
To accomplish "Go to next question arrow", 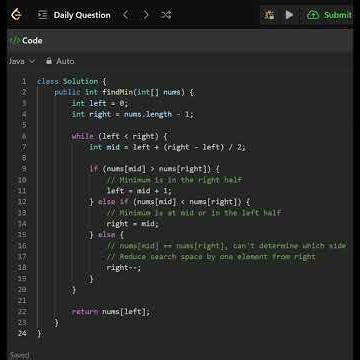I will tap(146, 15).
